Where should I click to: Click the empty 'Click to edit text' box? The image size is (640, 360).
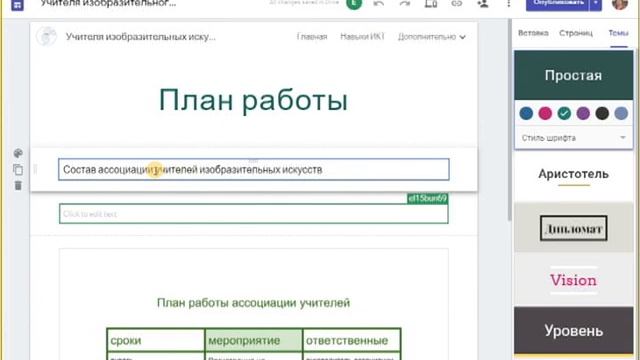pos(253,213)
